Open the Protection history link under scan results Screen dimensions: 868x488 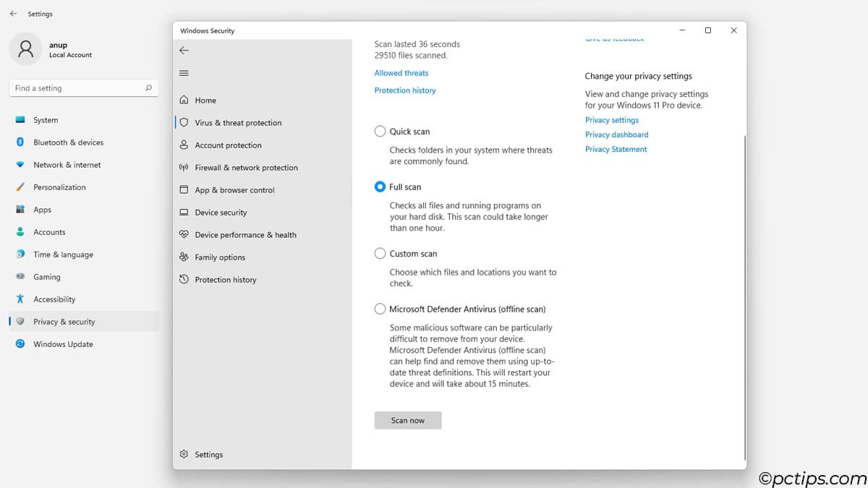405,90
